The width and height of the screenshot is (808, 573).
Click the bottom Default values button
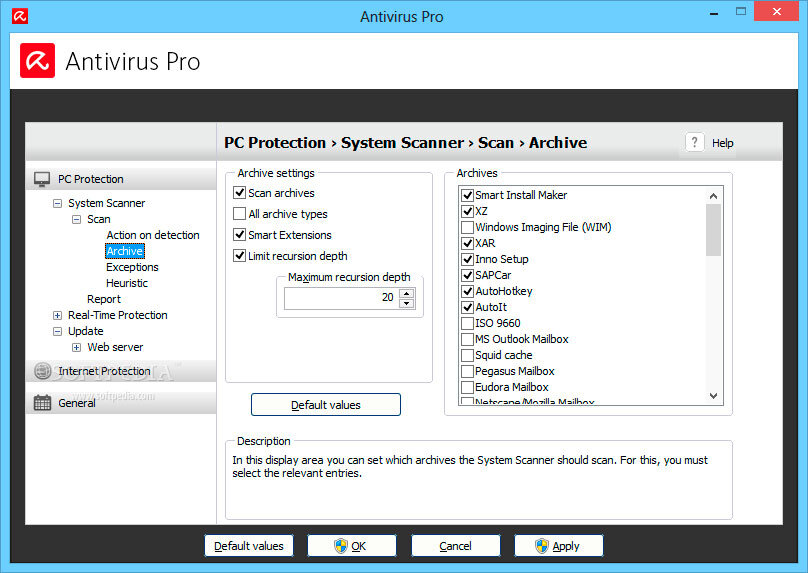click(249, 546)
